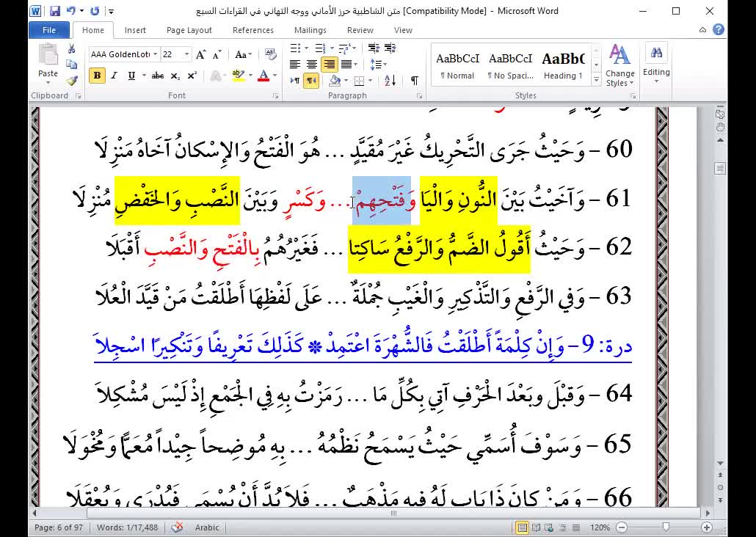
Task: Center-align the paragraph
Action: (312, 65)
